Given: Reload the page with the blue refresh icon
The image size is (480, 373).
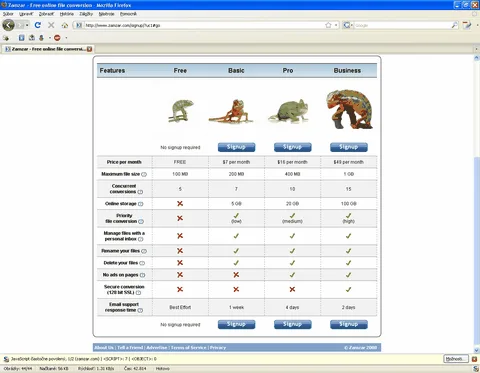Looking at the screenshot, I should pos(38,25).
